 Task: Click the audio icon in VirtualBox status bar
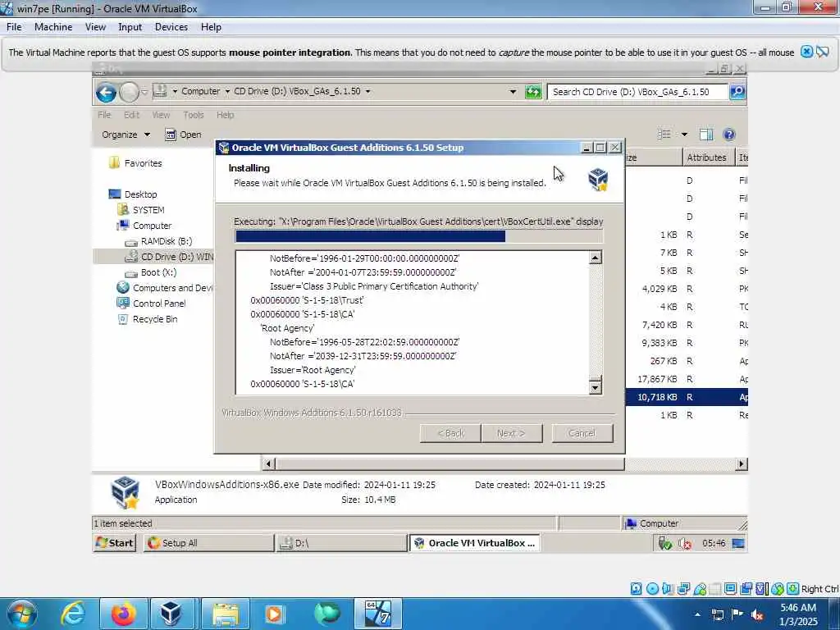(x=668, y=589)
